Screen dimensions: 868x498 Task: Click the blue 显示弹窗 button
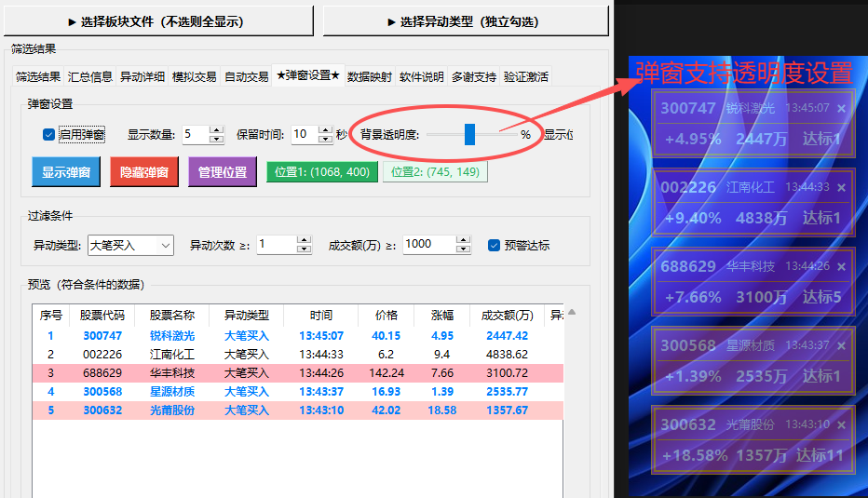click(x=66, y=172)
